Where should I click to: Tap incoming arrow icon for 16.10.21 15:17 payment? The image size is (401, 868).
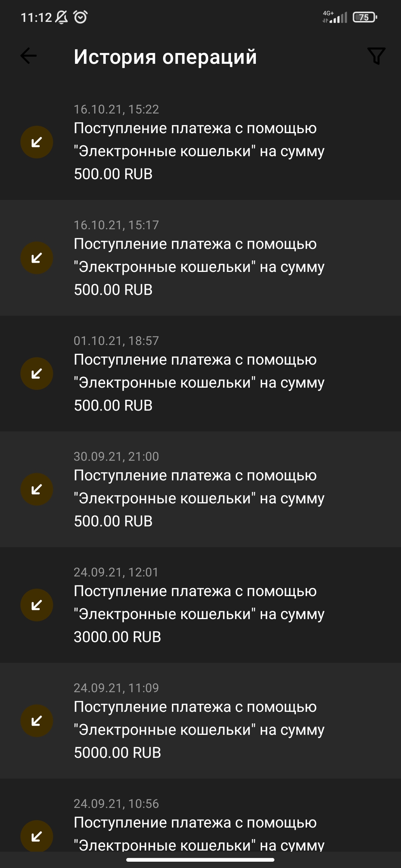37,258
